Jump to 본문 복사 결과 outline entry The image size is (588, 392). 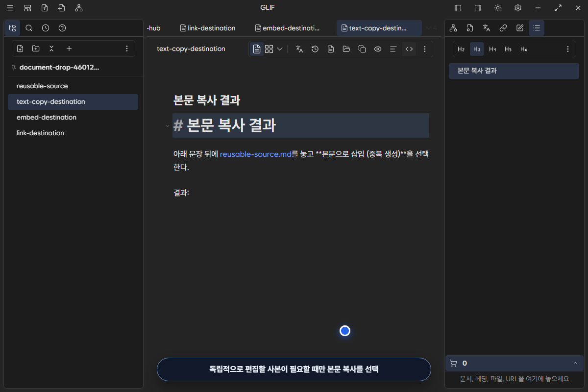(514, 71)
